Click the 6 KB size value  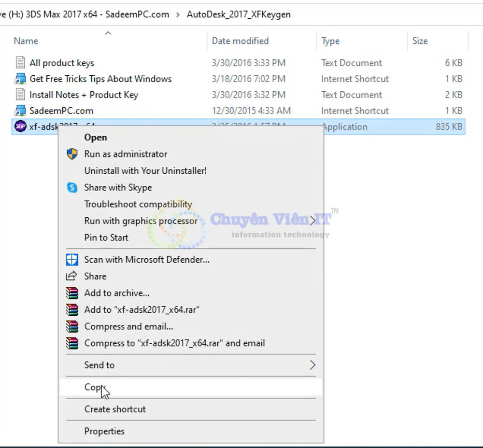454,63
